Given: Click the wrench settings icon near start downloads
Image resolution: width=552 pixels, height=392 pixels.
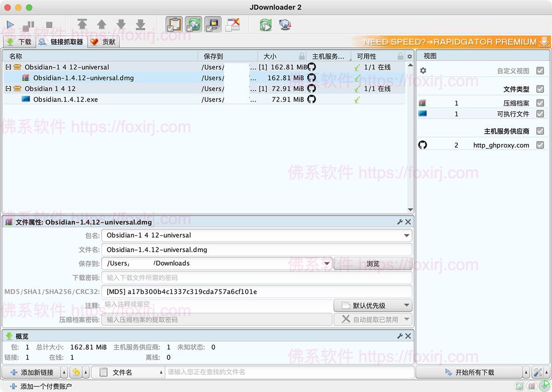Looking at the screenshot, I should click(x=536, y=372).
